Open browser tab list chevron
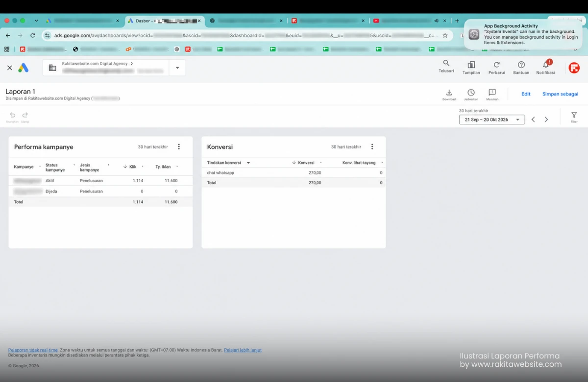Viewport: 588px width, 382px height. click(x=36, y=21)
